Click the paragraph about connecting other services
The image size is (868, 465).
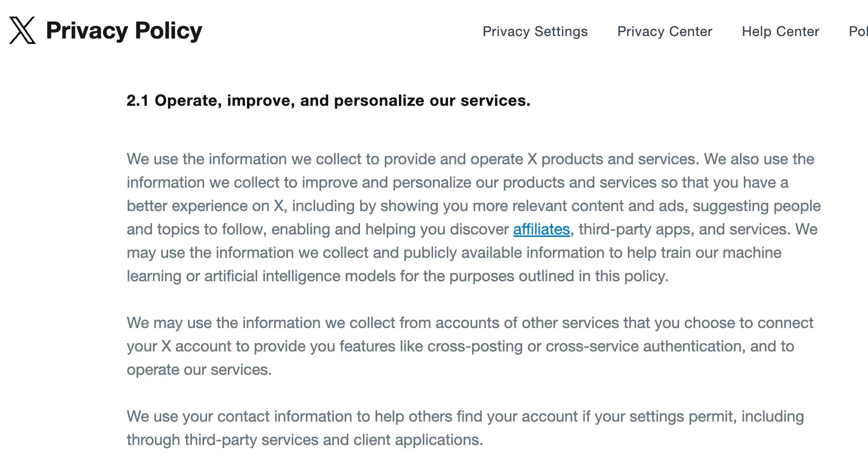coord(470,346)
